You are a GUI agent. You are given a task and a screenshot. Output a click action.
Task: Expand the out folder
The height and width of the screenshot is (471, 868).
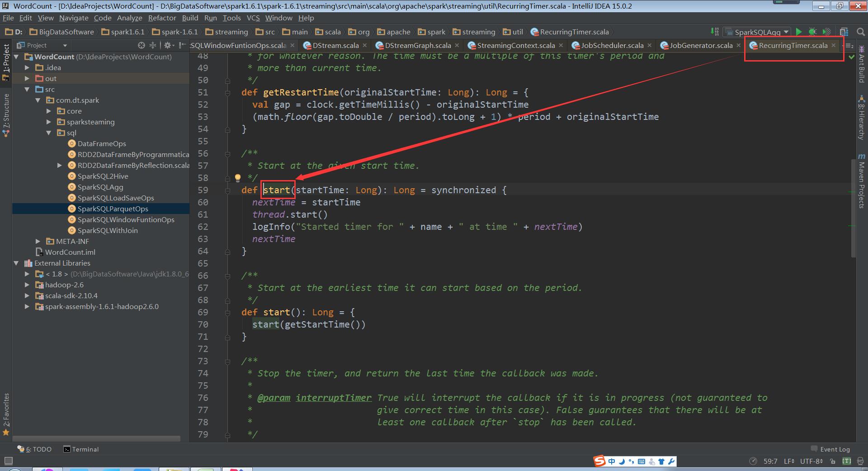[28, 78]
